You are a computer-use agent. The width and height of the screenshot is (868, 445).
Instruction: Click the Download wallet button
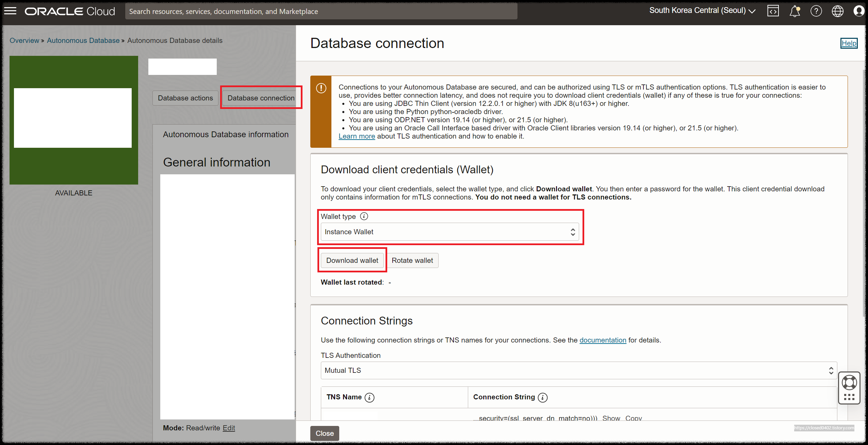click(352, 260)
